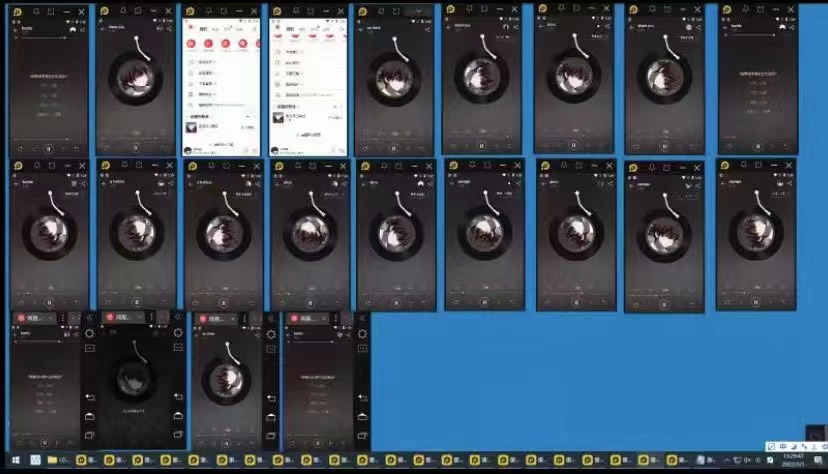Tap share icon in first top-row player

(82, 30)
